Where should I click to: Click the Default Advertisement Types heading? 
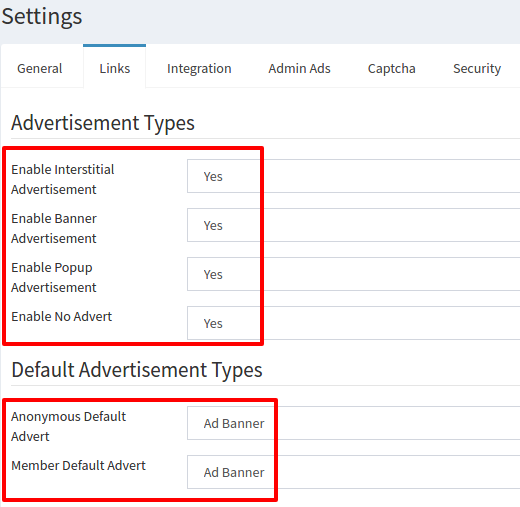(137, 370)
